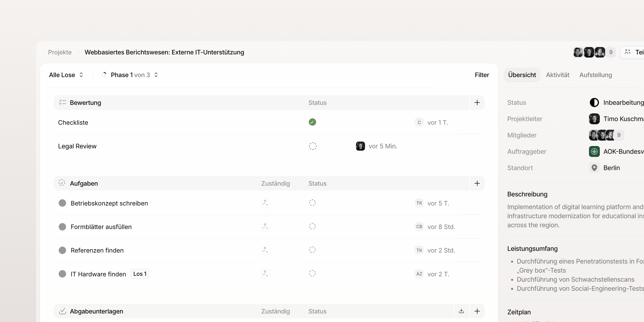
Task: Click the avatar next to 'vor 5 Min.'
Action: click(x=360, y=146)
